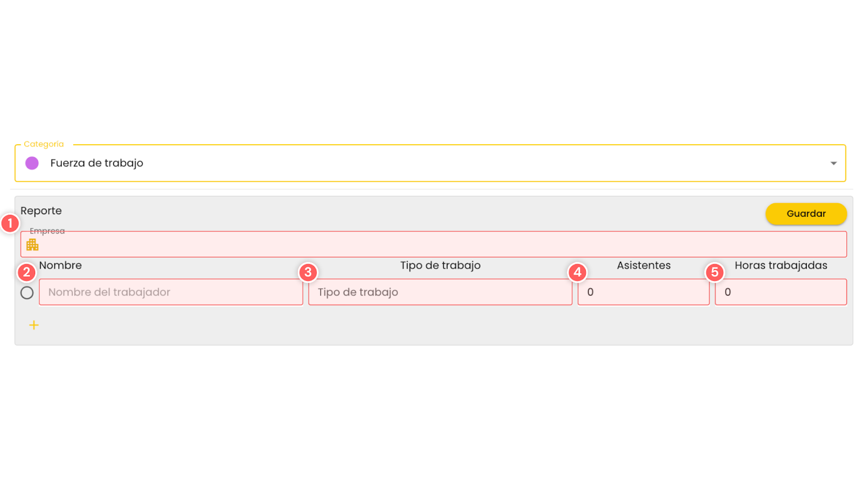868x488 pixels.
Task: Click the Horas trabajadas number field
Action: pos(781,292)
